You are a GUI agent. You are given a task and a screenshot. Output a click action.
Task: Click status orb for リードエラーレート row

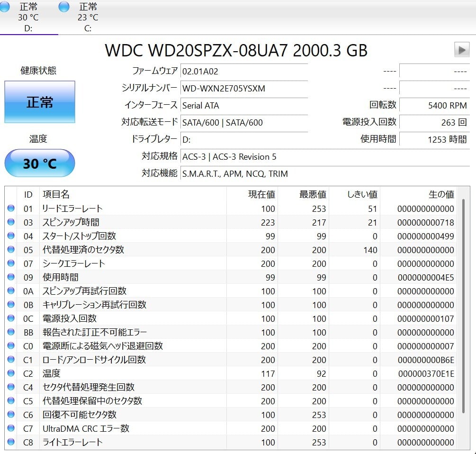(11, 209)
